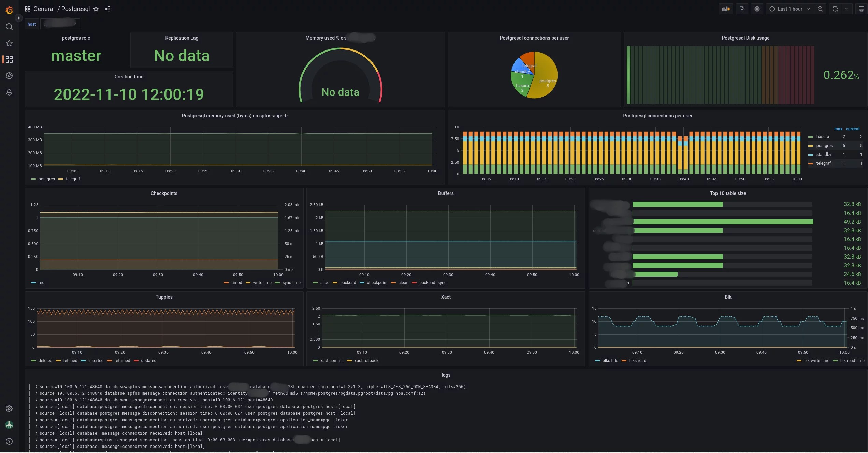The width and height of the screenshot is (868, 453).
Task: Click the add panel icon in toolbar
Action: click(x=726, y=9)
